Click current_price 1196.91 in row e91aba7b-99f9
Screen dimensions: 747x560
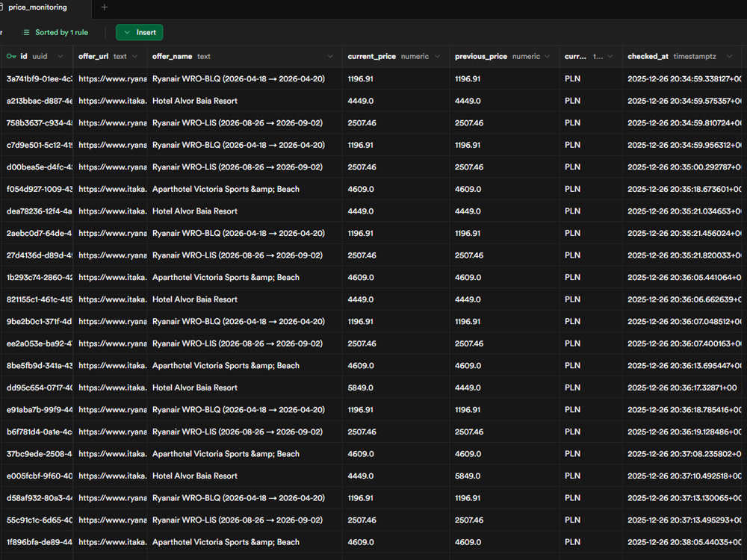pos(396,409)
